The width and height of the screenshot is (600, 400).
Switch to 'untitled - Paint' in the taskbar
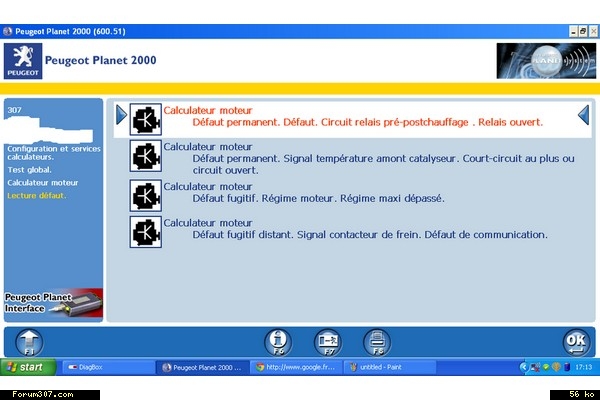[x=390, y=367]
